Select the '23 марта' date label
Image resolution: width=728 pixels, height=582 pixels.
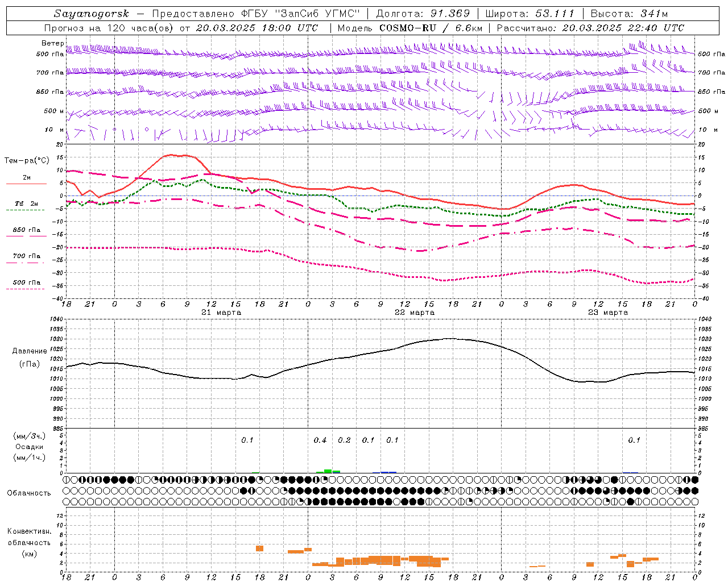coord(608,313)
